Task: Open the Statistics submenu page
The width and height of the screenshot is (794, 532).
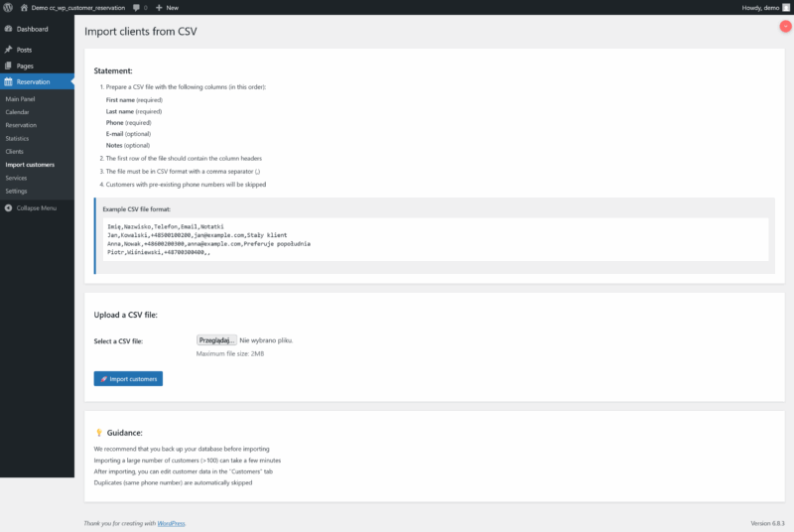Action: point(19,139)
